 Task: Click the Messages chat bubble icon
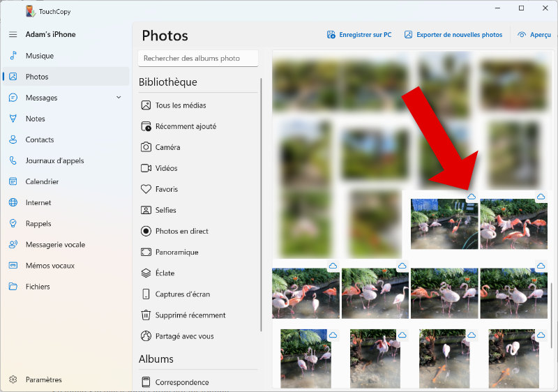tap(13, 98)
